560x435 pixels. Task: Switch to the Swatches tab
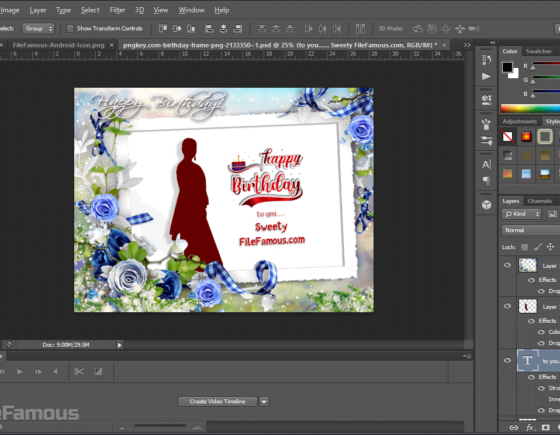pyautogui.click(x=538, y=51)
